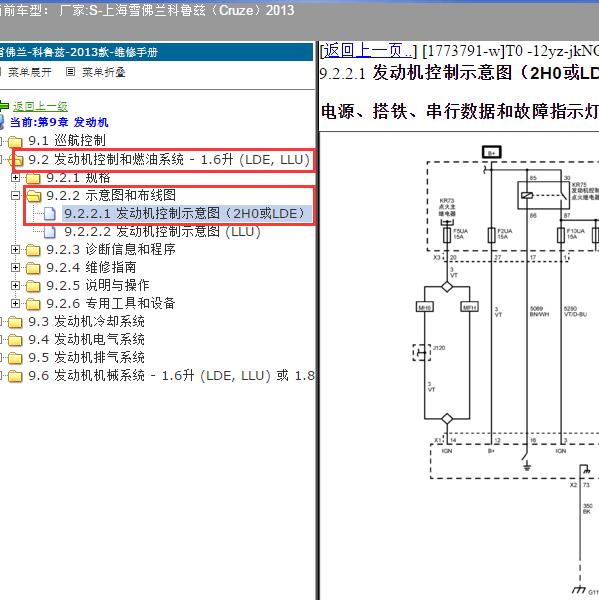
Task: Collapse the 9.2.2 示意图和布线图 node
Action: pos(15,196)
